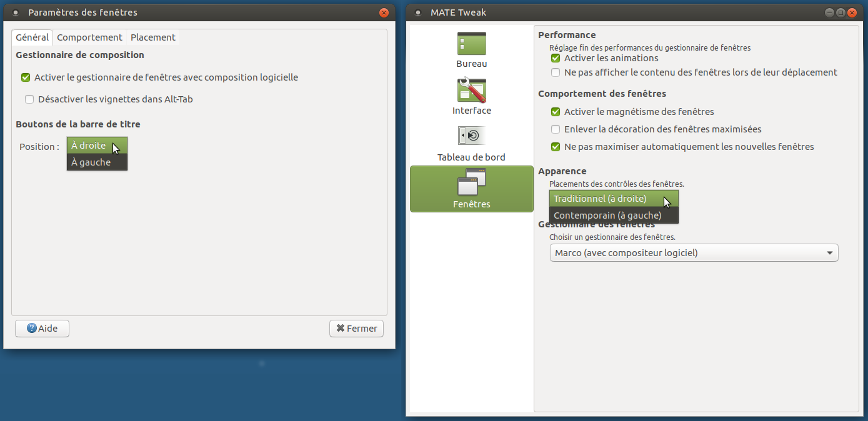868x421 pixels.
Task: Click the Fermer button
Action: pyautogui.click(x=356, y=329)
